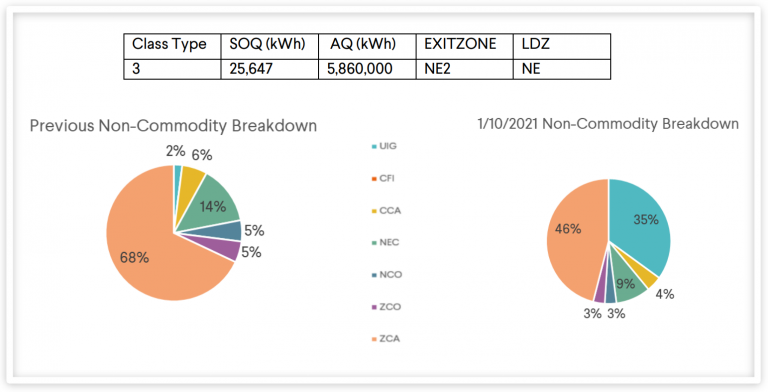
Task: Click the 1/10/2021 Non-Commodity Breakdown title
Action: click(608, 124)
